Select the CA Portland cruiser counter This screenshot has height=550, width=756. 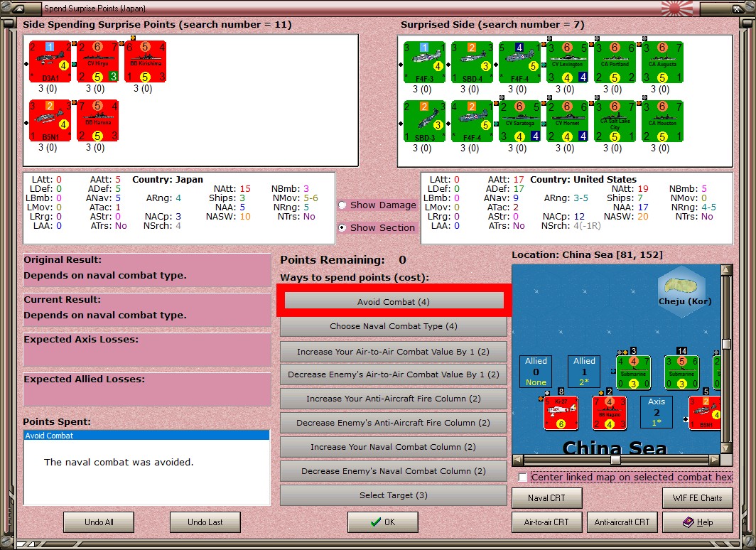[x=615, y=63]
